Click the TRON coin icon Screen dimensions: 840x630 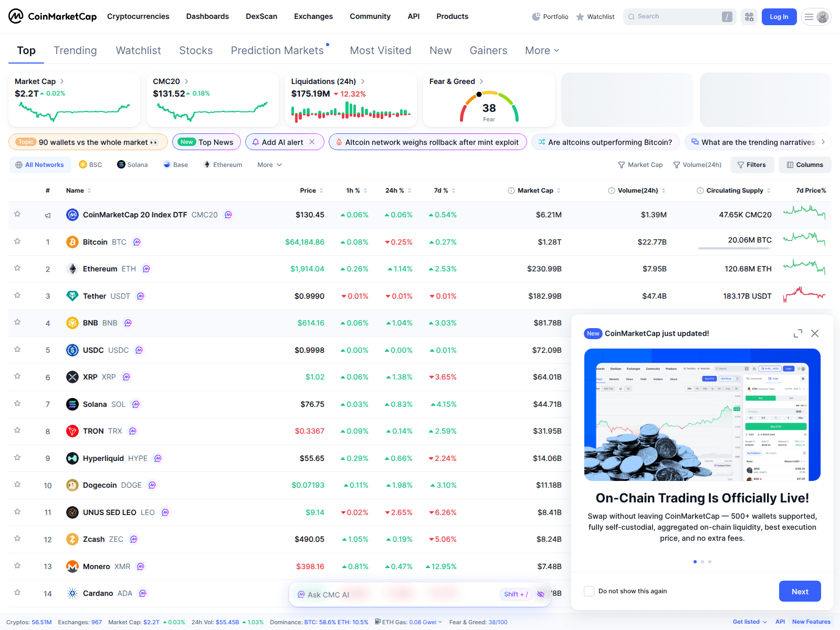point(72,431)
